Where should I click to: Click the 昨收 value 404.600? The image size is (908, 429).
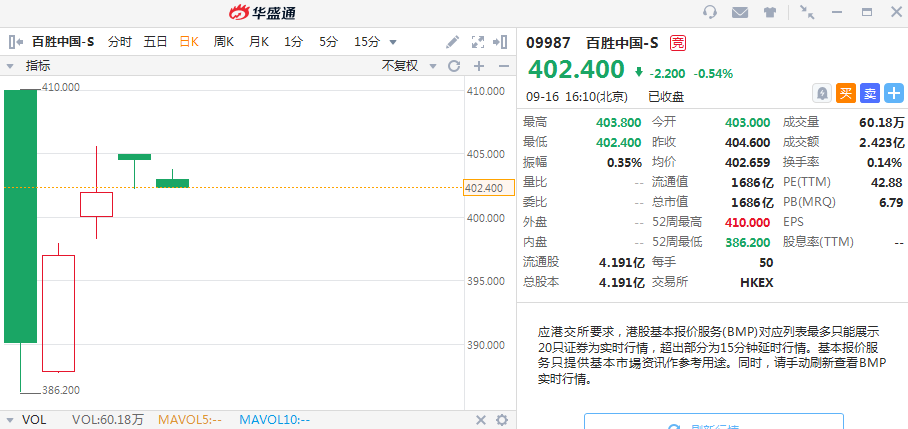coord(748,142)
